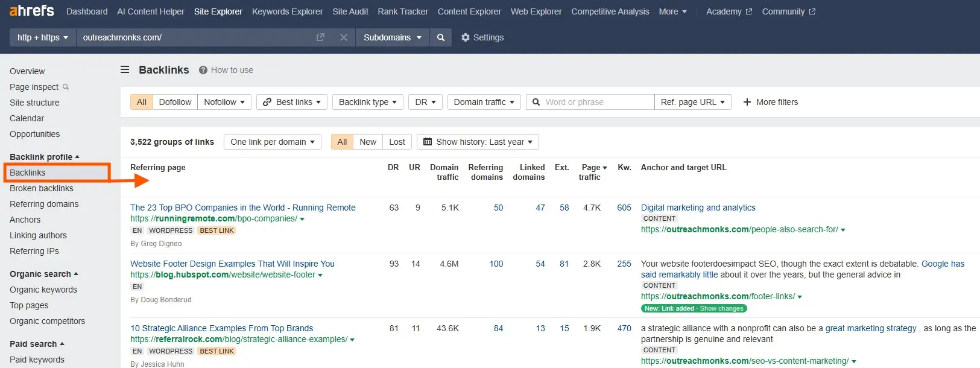Screen dimensions: 980x368
Task: Select the Dofollow filter toggle
Action: pos(175,102)
